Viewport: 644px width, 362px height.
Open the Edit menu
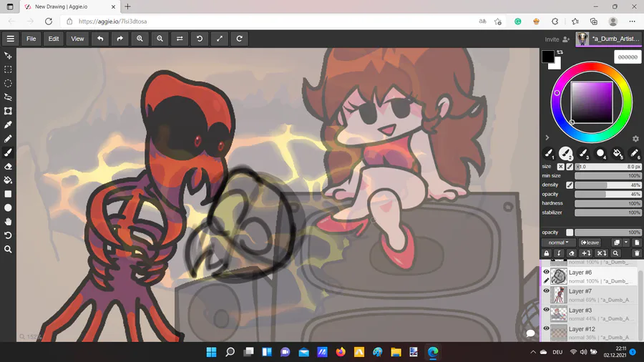(54, 39)
